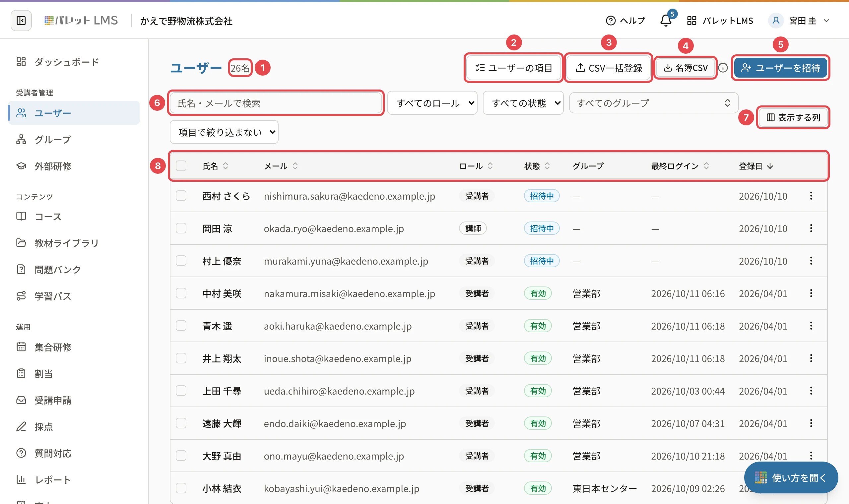
Task: Open the three-dot menu for 岡田 涼
Action: [x=811, y=228]
